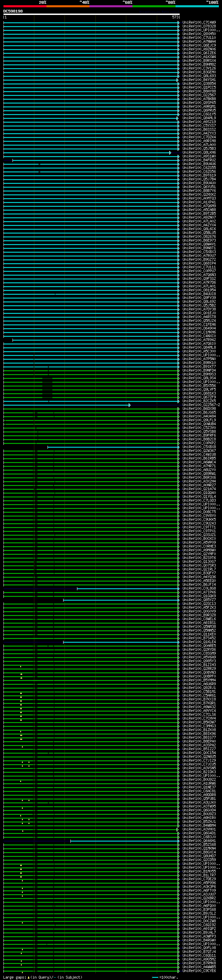Image resolution: width=222 pixels, height=980 pixels.
Task: Select hit label UniRef100_B9FRF6
Action: [199, 435]
